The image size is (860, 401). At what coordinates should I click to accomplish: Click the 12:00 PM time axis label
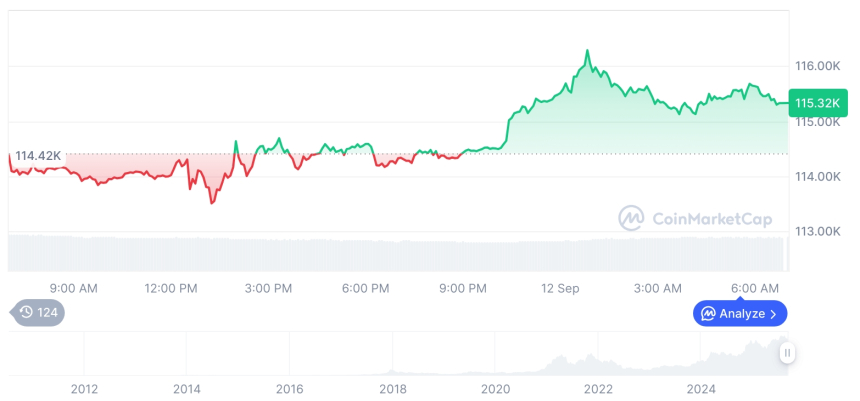tap(170, 289)
